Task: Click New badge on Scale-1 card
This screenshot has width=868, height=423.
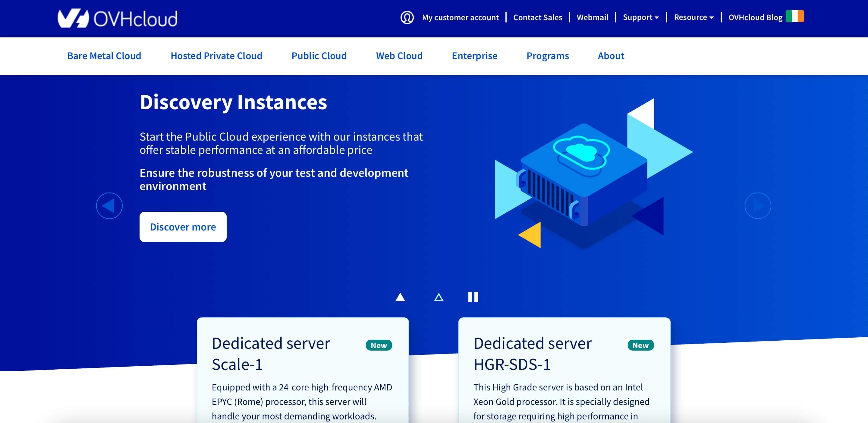Action: coord(379,345)
